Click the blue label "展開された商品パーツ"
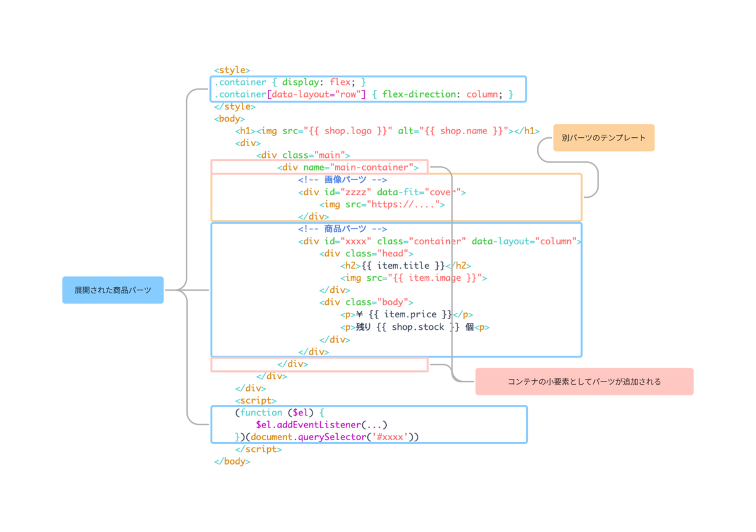 [113, 290]
